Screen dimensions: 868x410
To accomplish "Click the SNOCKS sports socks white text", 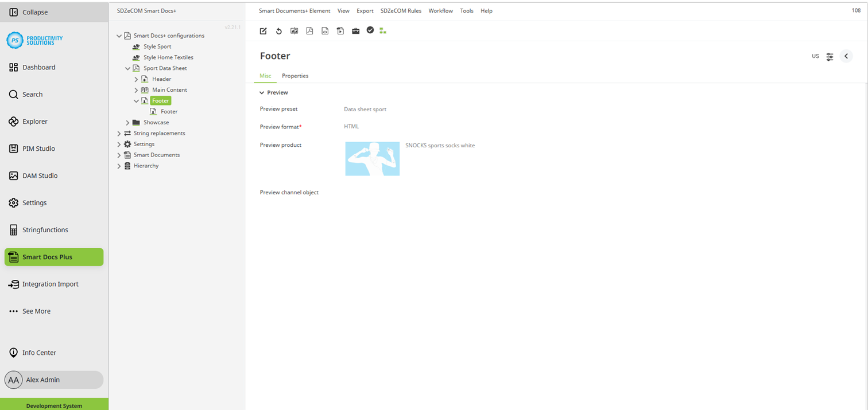I will 440,146.
